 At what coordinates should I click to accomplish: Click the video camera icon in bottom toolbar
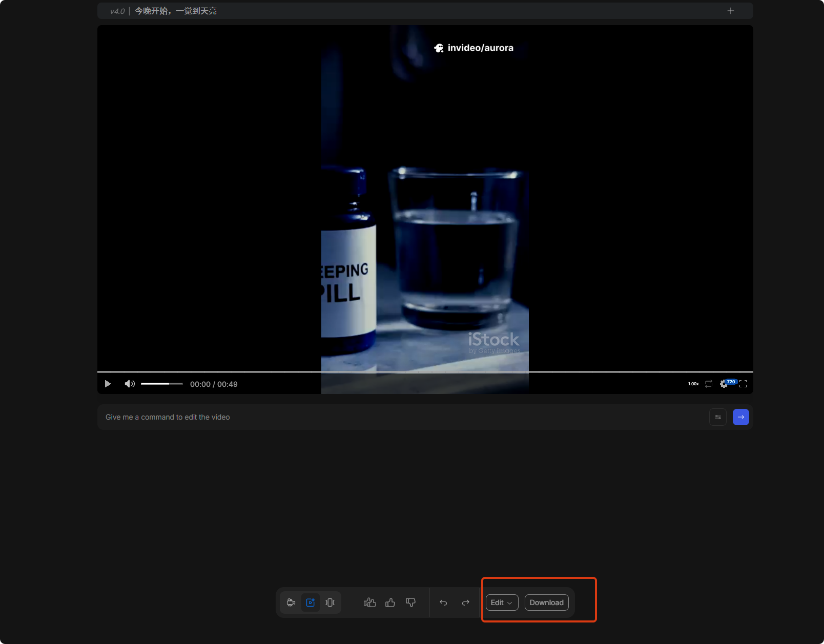[291, 603]
